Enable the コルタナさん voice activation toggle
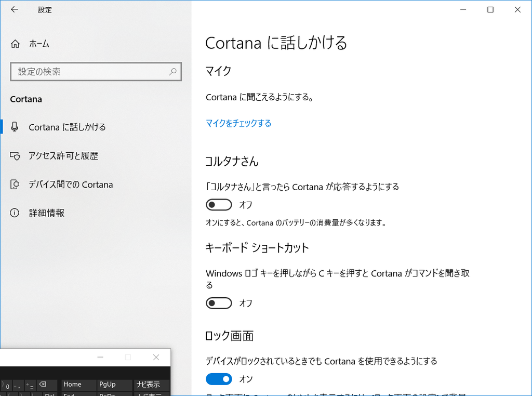Image resolution: width=532 pixels, height=396 pixels. click(x=219, y=204)
